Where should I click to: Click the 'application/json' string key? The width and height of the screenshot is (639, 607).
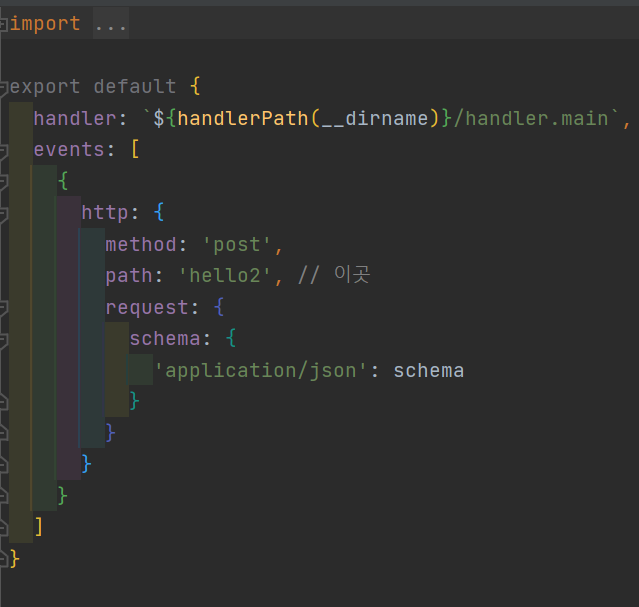tap(261, 371)
